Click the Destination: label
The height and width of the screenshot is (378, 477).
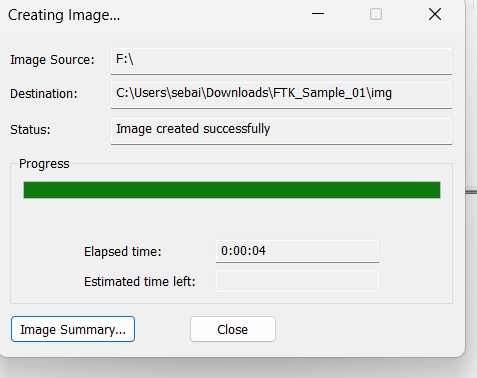click(44, 94)
